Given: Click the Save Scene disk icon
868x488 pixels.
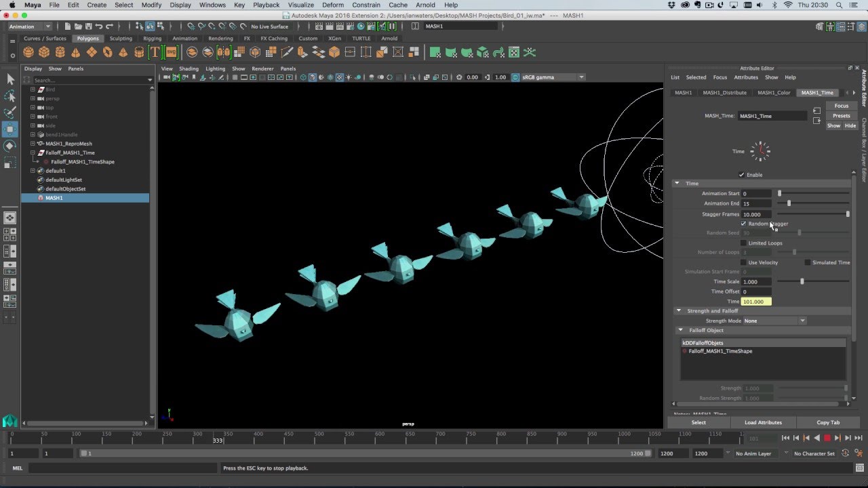Looking at the screenshot, I should click(x=87, y=26).
